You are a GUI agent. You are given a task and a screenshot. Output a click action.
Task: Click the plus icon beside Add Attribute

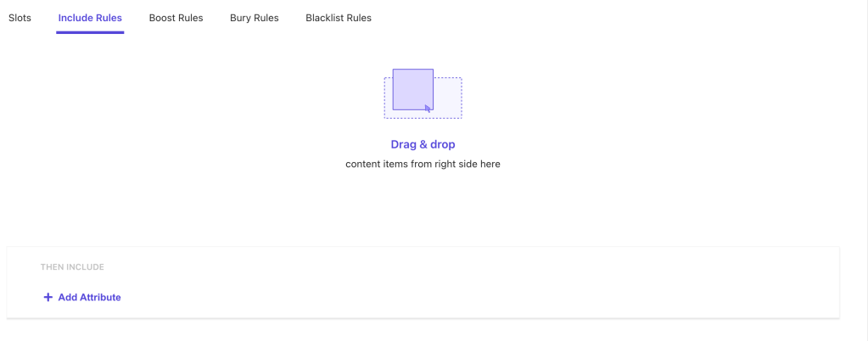[48, 298]
